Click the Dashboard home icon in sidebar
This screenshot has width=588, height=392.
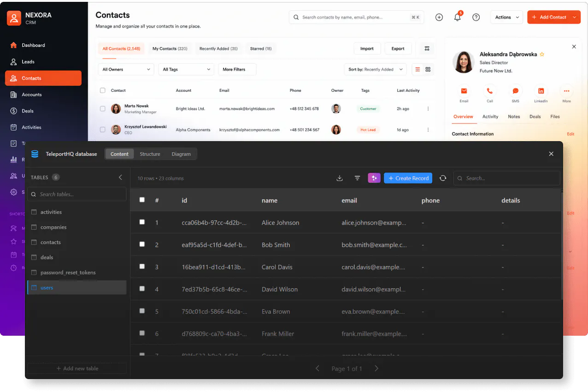coord(13,45)
